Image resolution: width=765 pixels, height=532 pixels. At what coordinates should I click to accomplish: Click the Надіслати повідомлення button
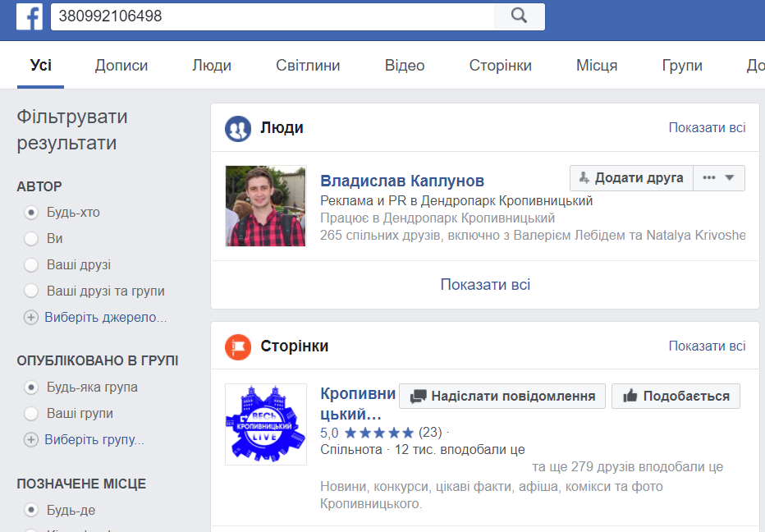pyautogui.click(x=502, y=396)
